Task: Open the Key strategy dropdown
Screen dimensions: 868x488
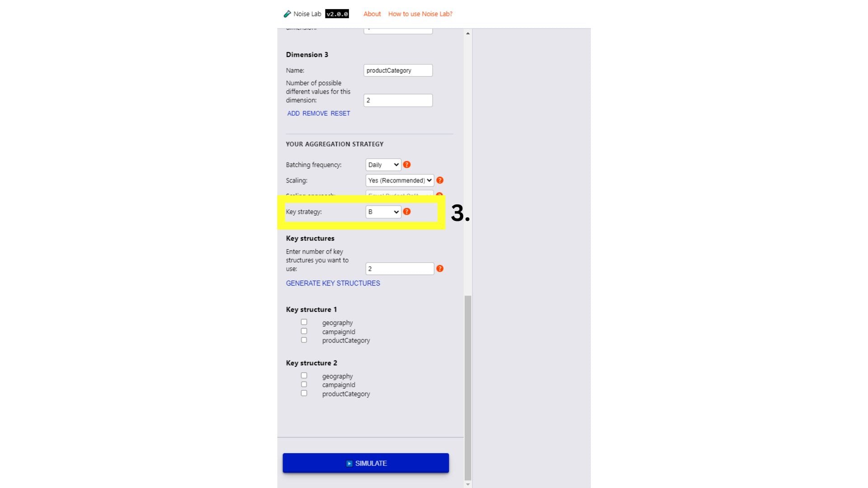Action: coord(382,211)
